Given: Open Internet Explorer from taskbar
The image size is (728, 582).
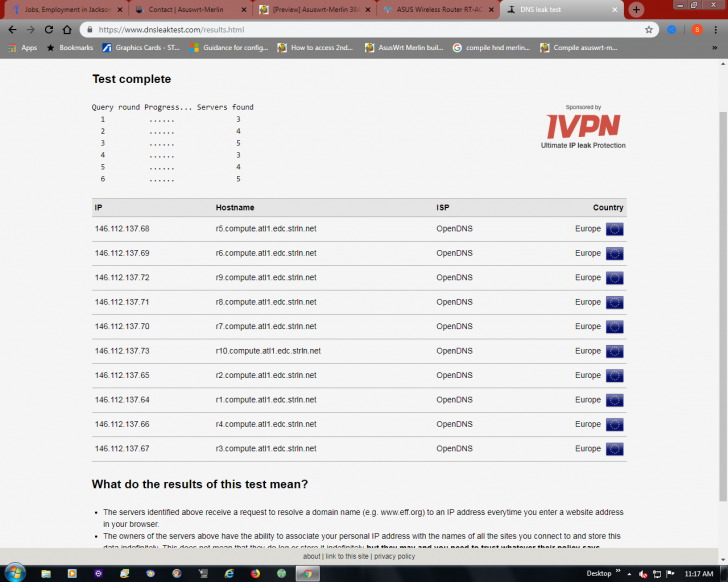Looking at the screenshot, I should coord(229,574).
